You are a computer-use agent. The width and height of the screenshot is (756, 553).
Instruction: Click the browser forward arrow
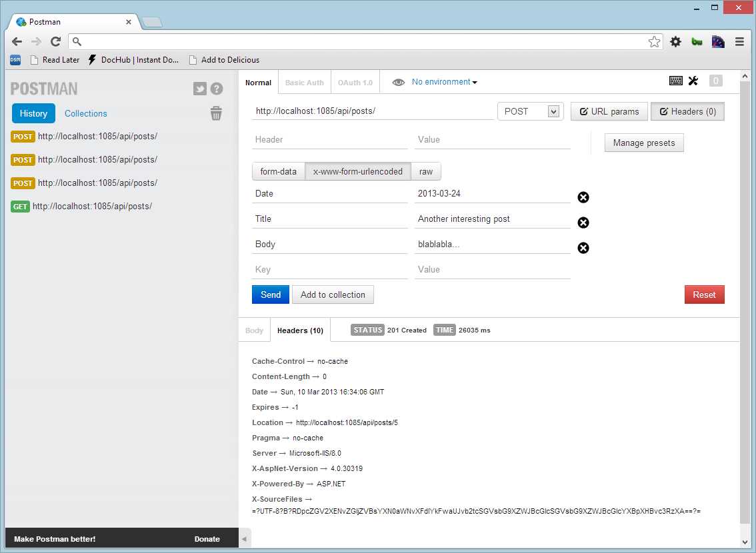coord(36,41)
